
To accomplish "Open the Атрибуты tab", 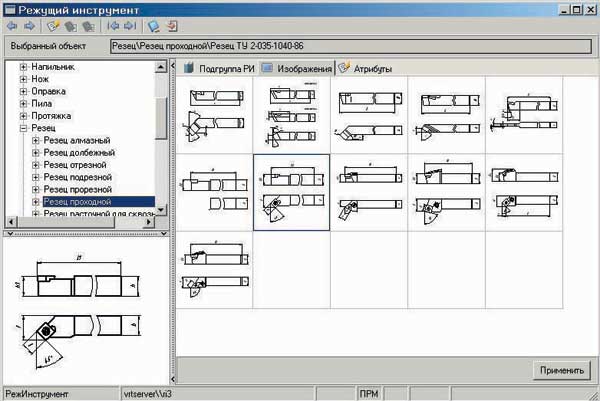I will tap(366, 68).
